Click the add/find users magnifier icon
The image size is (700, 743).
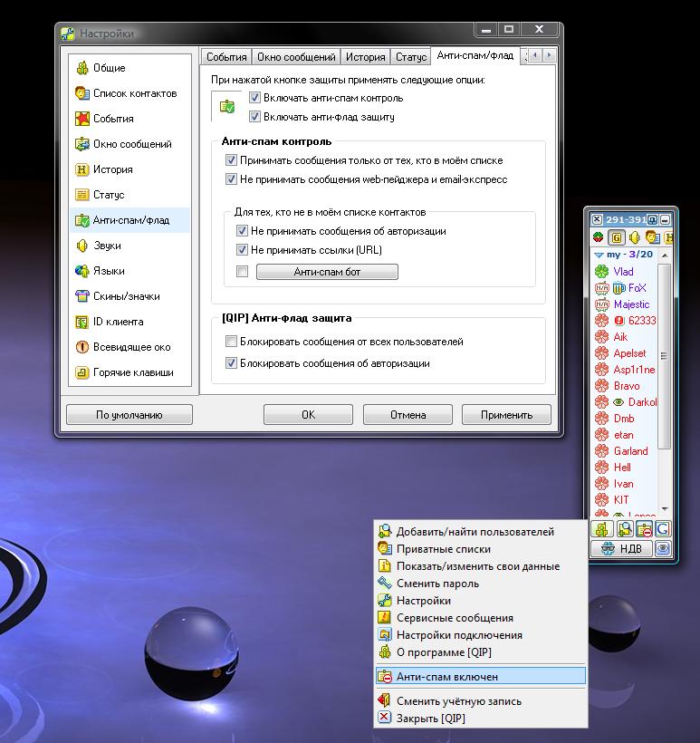(625, 529)
